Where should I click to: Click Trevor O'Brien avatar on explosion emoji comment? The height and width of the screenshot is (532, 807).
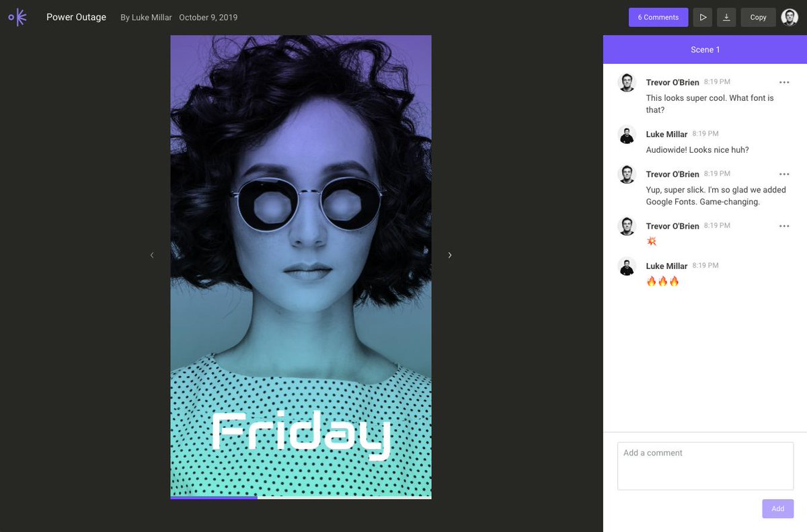(627, 227)
